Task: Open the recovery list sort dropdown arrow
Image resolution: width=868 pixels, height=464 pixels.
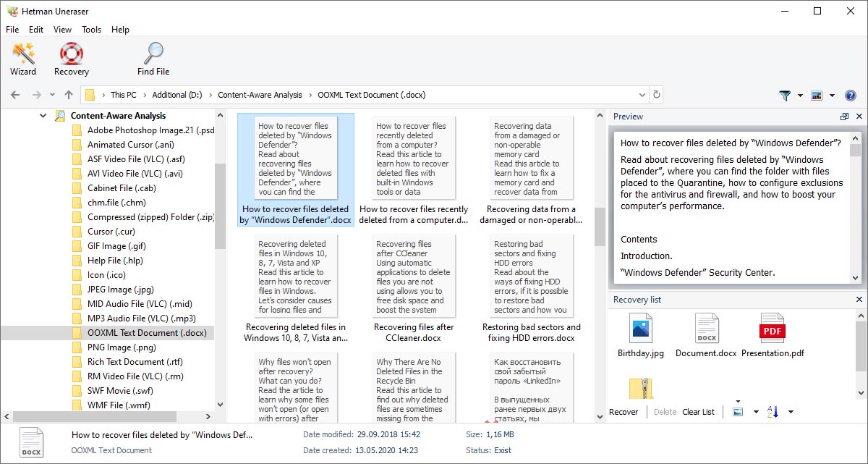Action: tap(791, 412)
